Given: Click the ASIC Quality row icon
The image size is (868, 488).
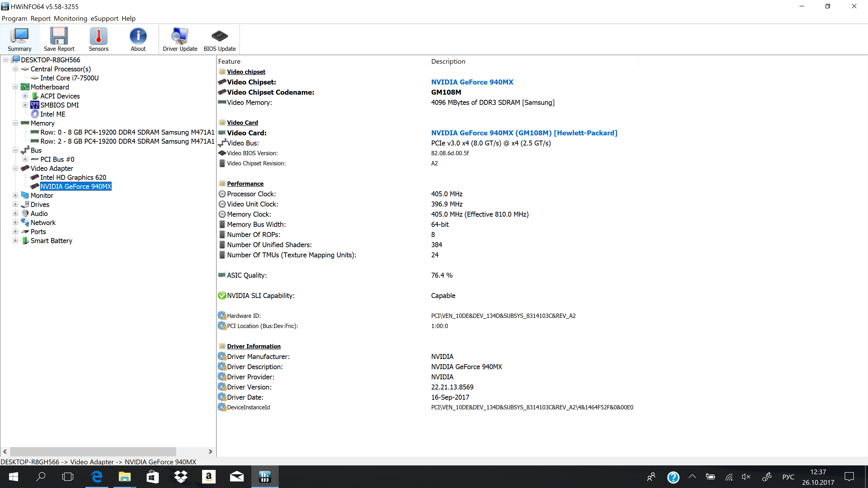Looking at the screenshot, I should tap(222, 275).
